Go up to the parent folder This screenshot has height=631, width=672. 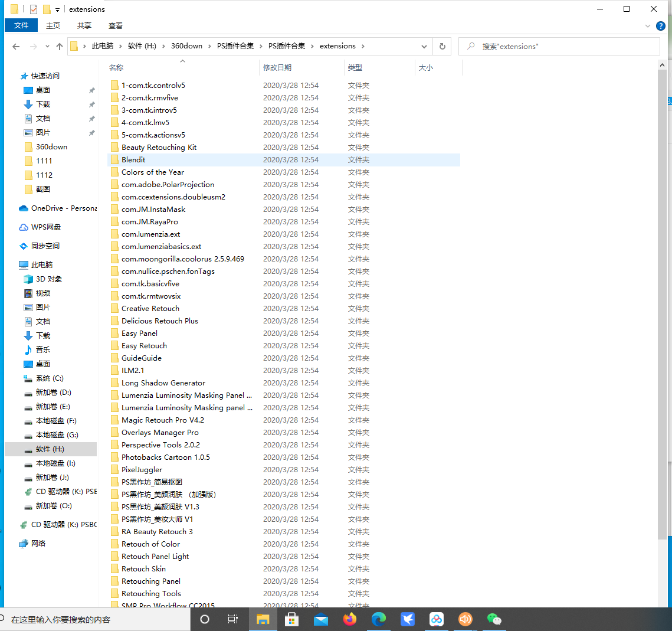point(60,46)
